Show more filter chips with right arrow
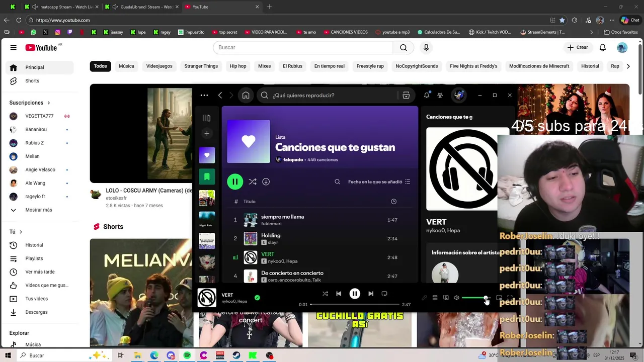The image size is (644, 362). [x=628, y=66]
